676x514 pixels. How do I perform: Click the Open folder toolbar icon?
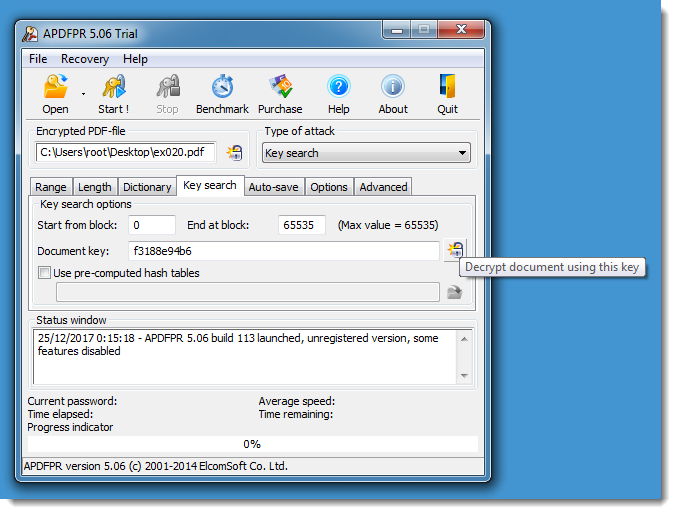[x=55, y=87]
